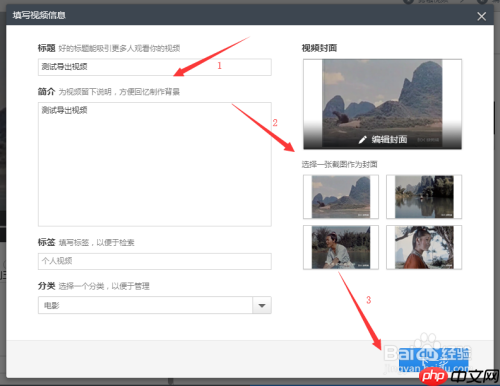Click the 标题 label text

tap(46, 48)
